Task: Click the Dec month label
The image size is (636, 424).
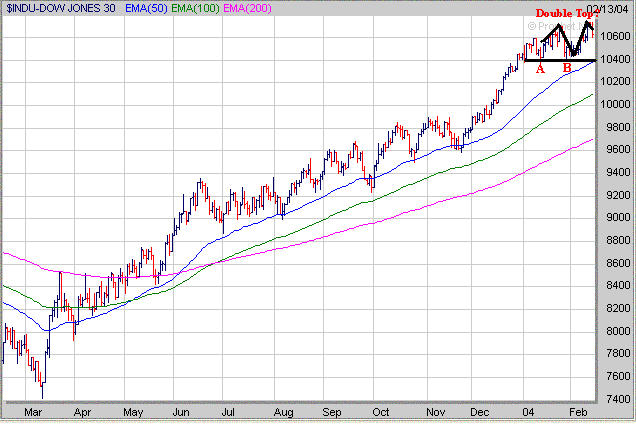Action: 479,413
